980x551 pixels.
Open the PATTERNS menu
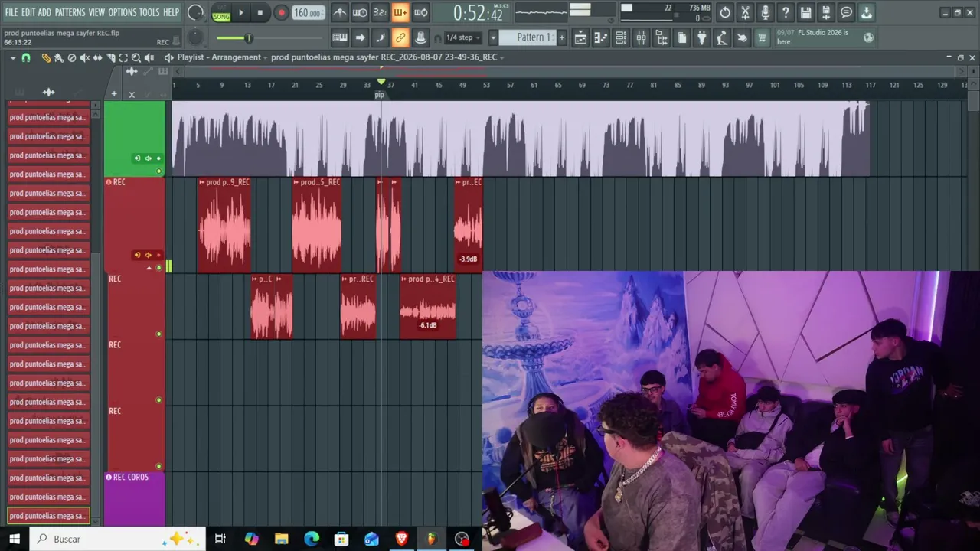(x=70, y=12)
